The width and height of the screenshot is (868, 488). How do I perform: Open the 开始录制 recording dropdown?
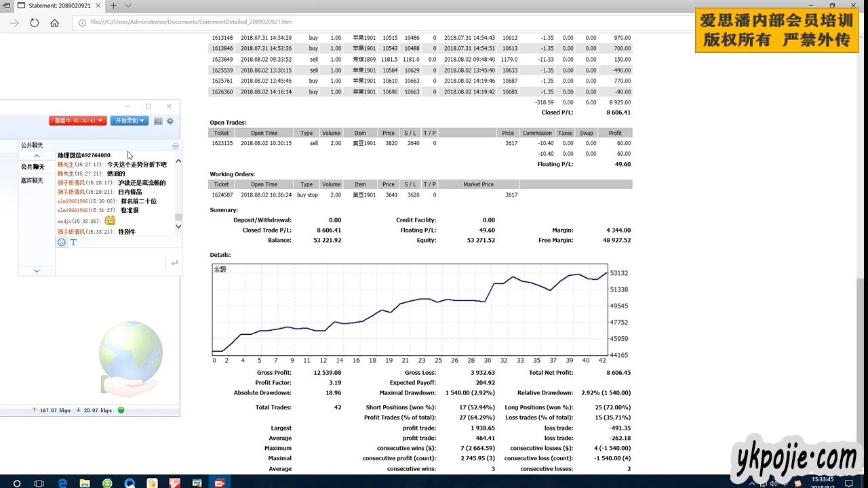pyautogui.click(x=129, y=121)
